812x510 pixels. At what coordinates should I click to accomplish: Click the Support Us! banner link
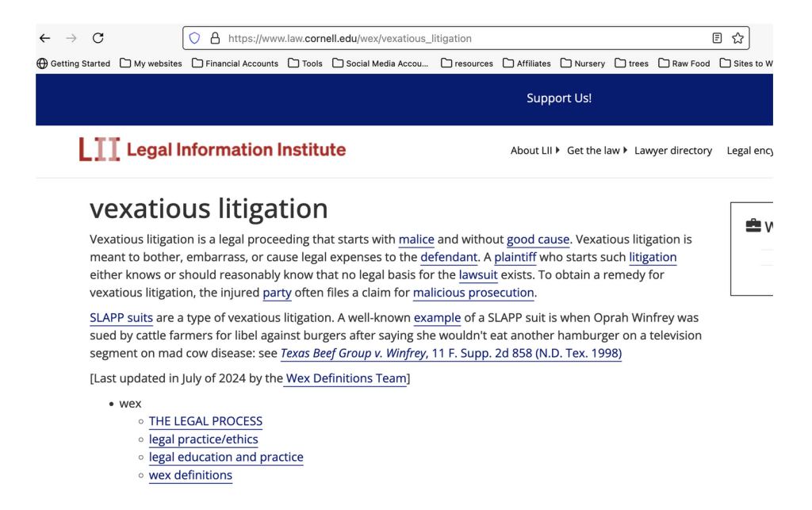[559, 98]
